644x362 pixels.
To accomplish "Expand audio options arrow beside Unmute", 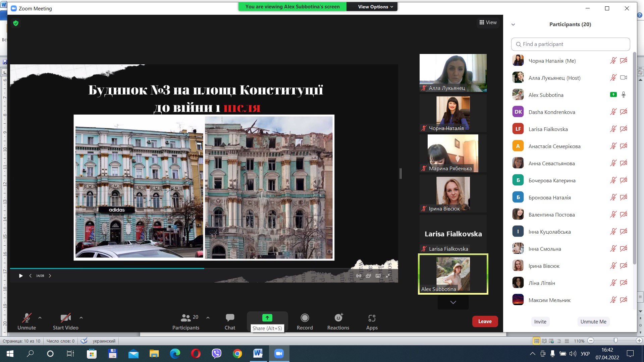I will 40,317.
